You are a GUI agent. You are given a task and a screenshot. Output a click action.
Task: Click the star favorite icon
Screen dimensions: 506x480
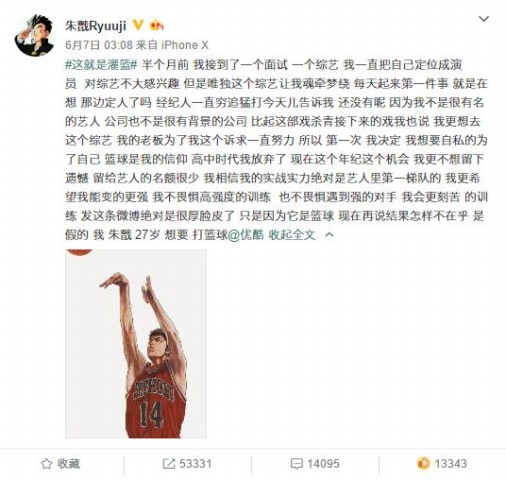[x=46, y=464]
